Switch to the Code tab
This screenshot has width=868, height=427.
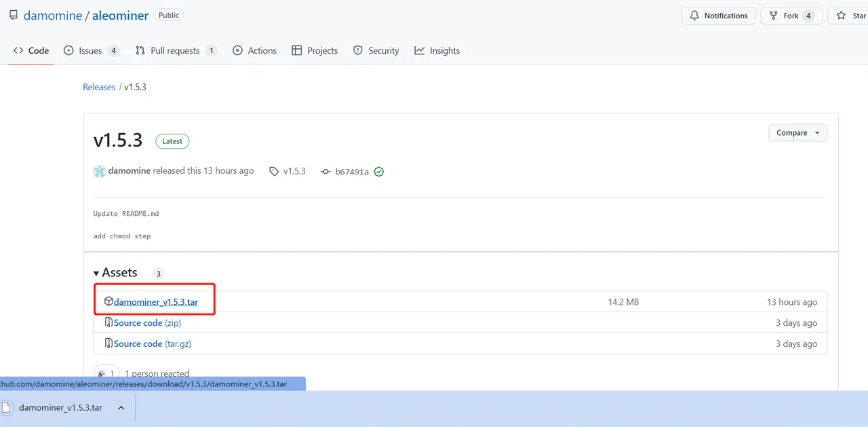[31, 50]
